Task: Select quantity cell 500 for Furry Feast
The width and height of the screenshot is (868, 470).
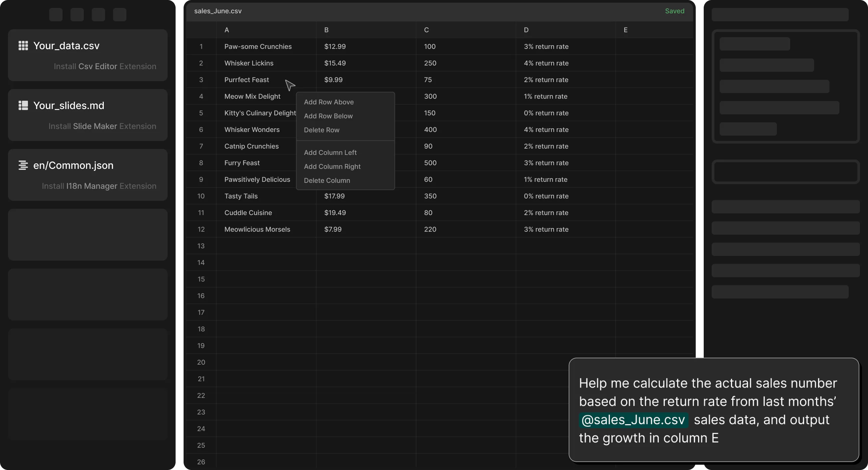Action: 466,163
